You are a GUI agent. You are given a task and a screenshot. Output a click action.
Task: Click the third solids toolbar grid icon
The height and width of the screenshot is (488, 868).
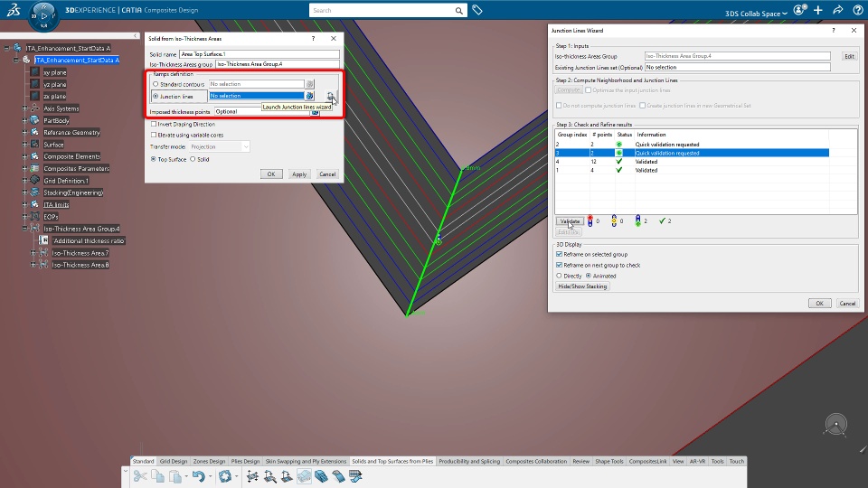pyautogui.click(x=287, y=476)
